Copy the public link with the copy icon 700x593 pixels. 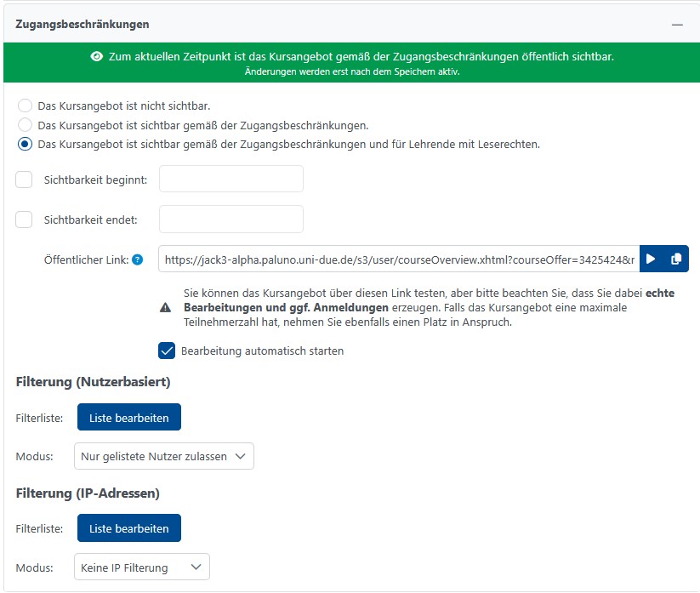tap(676, 259)
